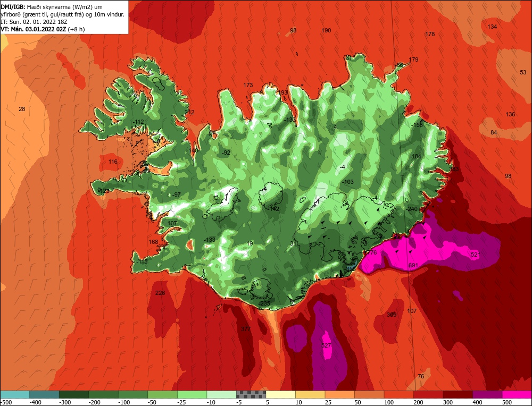This screenshot has height=406, width=532.
Task: Select the value 136 in the eastern sea
Action: [510, 114]
